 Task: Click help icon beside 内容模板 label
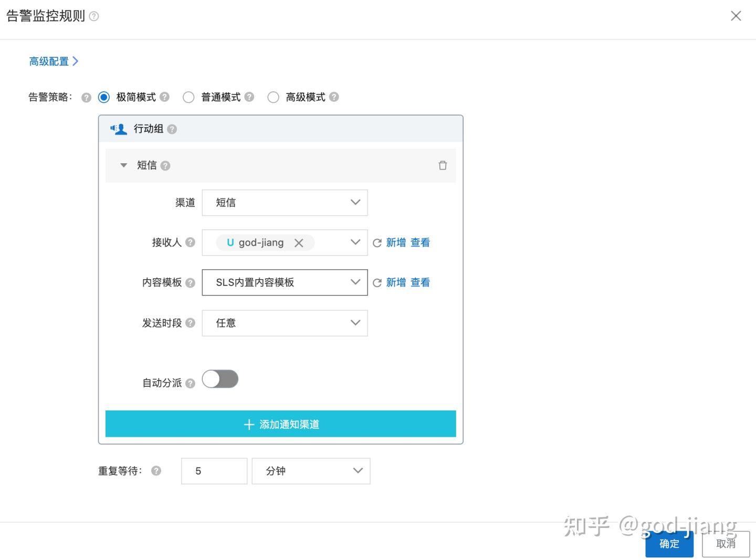[191, 283]
